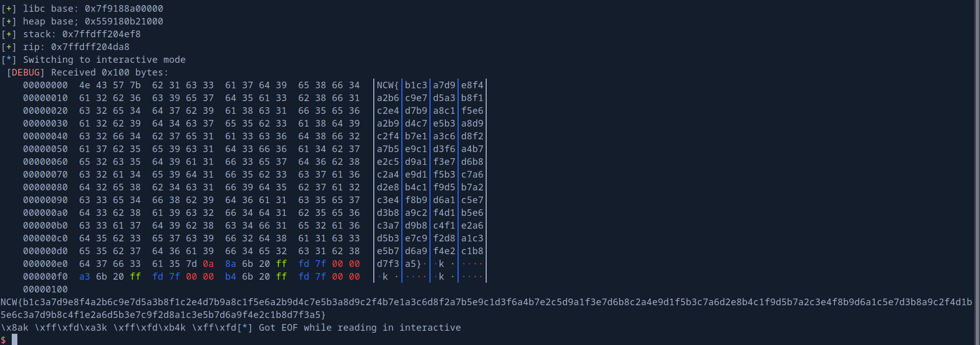This screenshot has height=345, width=980.
Task: Click the 'Received 0x100 bytes' text
Action: point(109,72)
